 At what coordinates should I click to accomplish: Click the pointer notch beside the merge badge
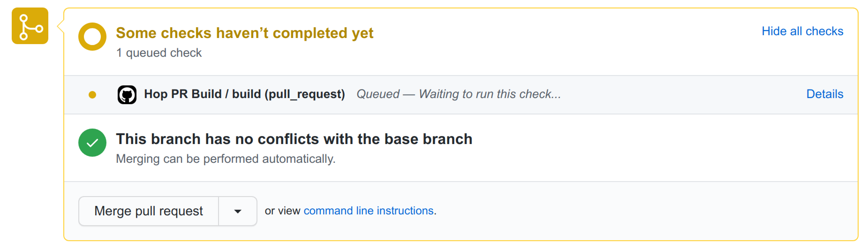coord(61,26)
